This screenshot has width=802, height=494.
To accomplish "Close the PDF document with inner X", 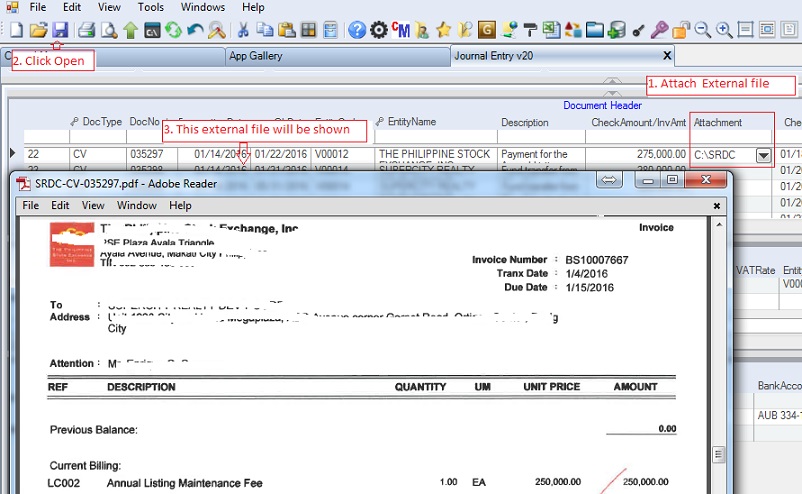I will coord(717,206).
